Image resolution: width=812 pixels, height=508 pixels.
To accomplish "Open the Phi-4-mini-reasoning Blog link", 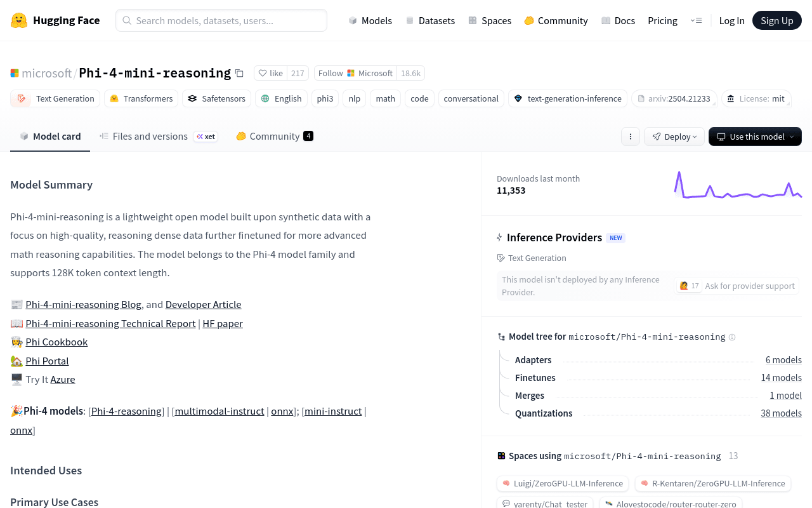I will point(84,304).
